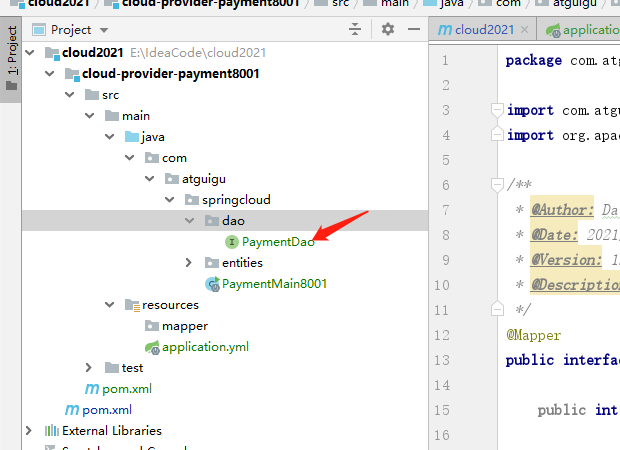Collapse the springcloud package chevron
620x450 pixels.
pyautogui.click(x=170, y=200)
